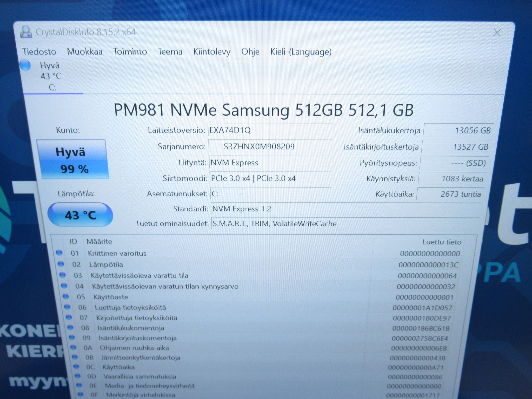Open the Teema menu
532x399 pixels.
coord(170,51)
